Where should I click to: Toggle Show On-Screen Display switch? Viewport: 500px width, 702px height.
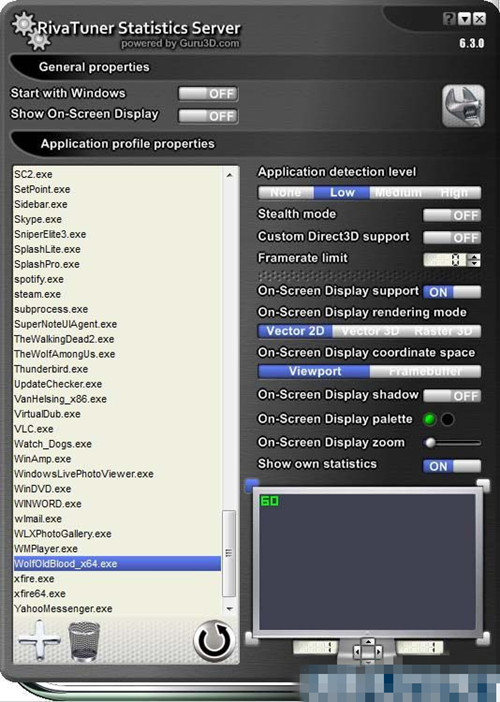(208, 116)
